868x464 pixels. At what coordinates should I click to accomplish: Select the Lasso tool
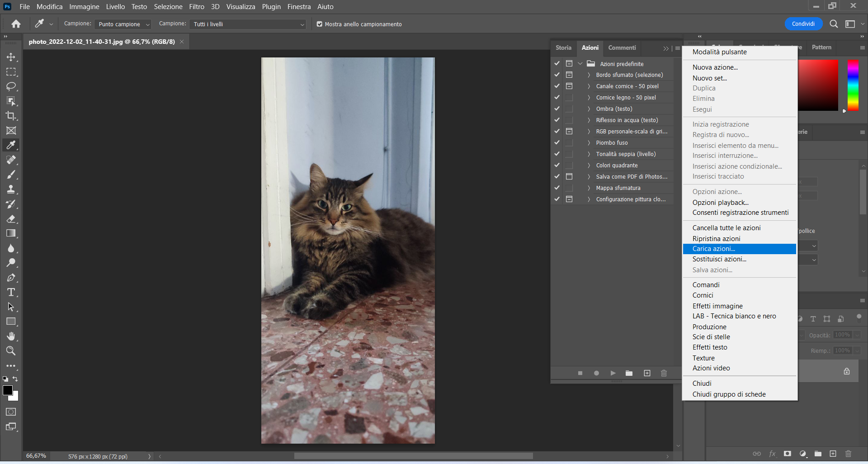tap(11, 86)
